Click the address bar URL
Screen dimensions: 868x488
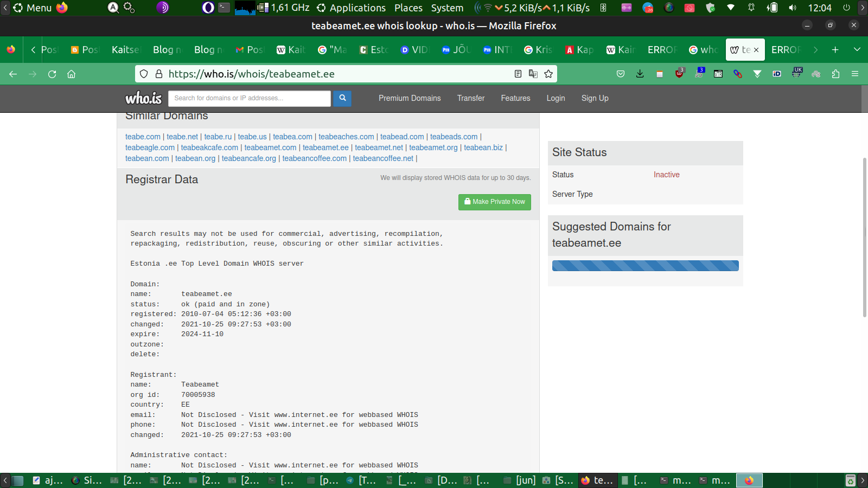[251, 74]
